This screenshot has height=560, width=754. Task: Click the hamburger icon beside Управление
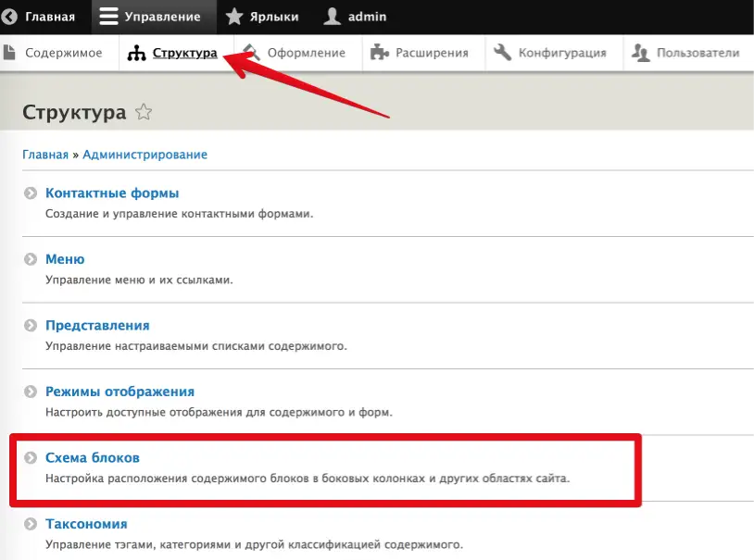click(x=109, y=17)
